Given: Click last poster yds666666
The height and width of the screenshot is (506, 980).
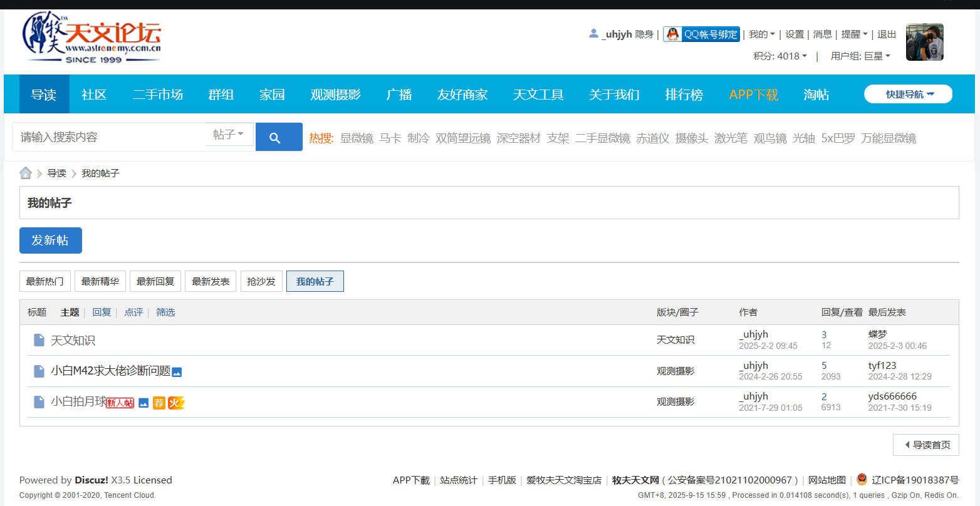Looking at the screenshot, I should click(x=892, y=396).
